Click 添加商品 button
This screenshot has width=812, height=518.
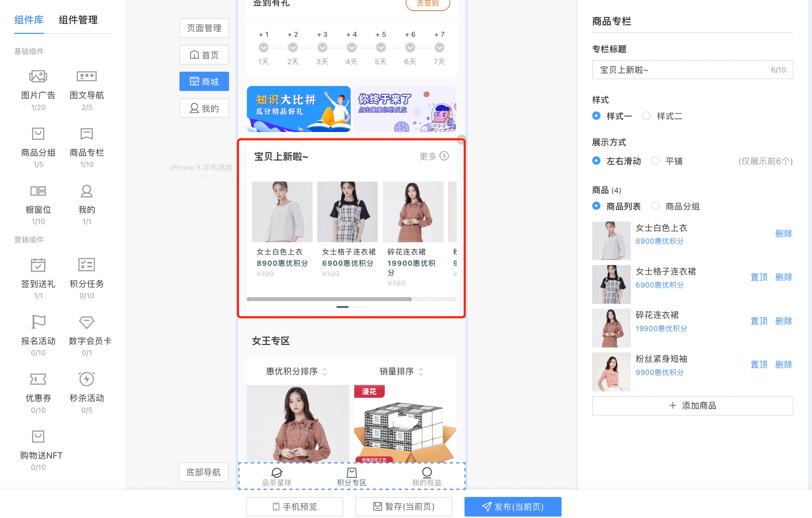click(692, 406)
